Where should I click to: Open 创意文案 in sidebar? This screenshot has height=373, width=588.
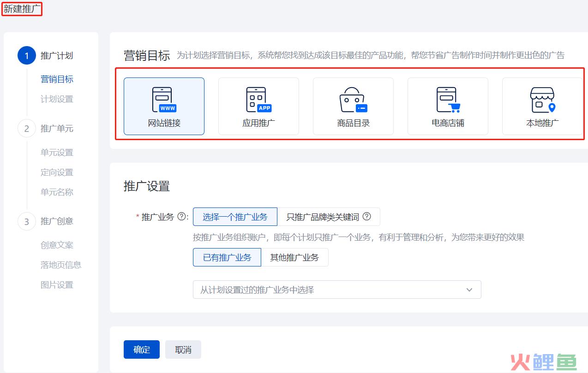[57, 245]
